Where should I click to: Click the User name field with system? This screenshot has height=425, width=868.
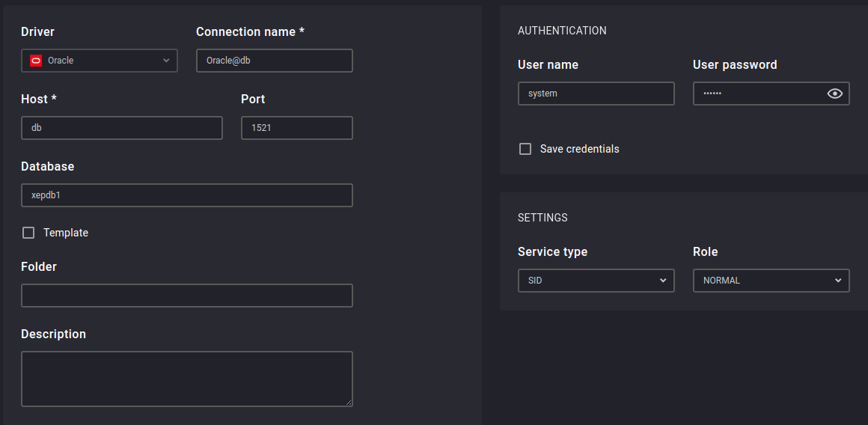pos(596,94)
